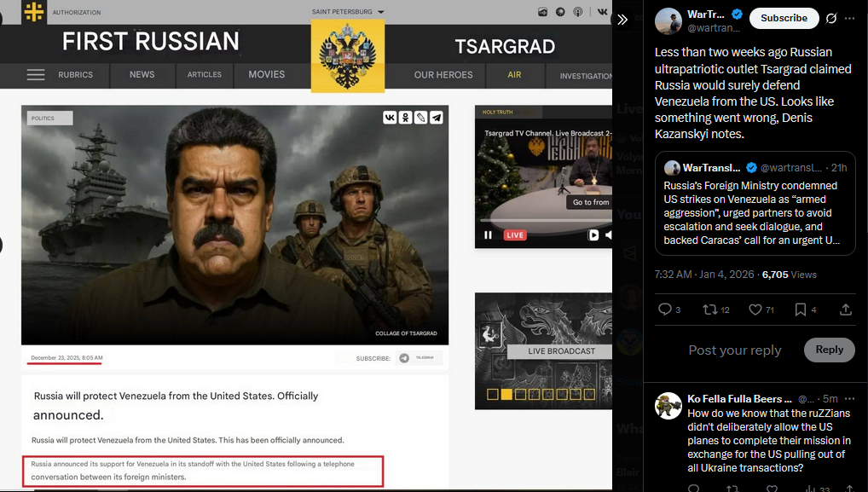Image resolution: width=868 pixels, height=492 pixels.
Task: Click the HOLY TRUTH label above the video
Action: coord(497,113)
